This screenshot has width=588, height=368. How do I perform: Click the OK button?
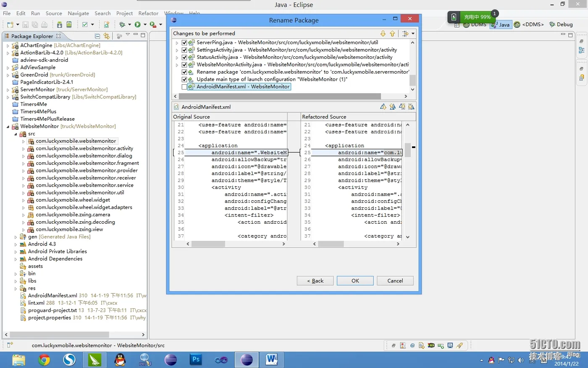pos(355,281)
